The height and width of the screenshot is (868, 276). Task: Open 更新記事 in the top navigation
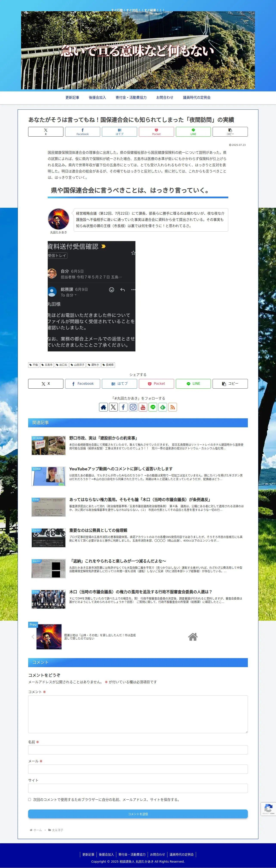pyautogui.click(x=72, y=97)
